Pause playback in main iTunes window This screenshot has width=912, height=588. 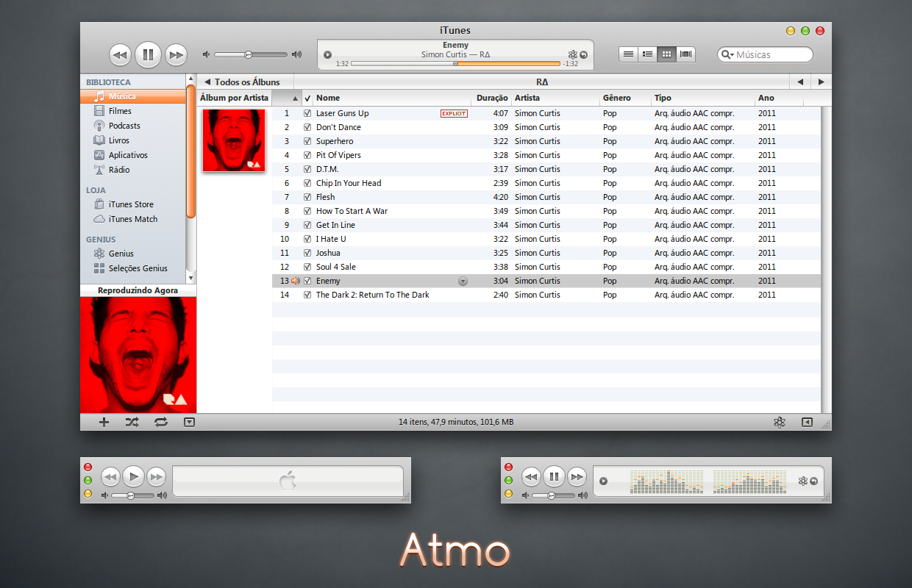click(148, 54)
